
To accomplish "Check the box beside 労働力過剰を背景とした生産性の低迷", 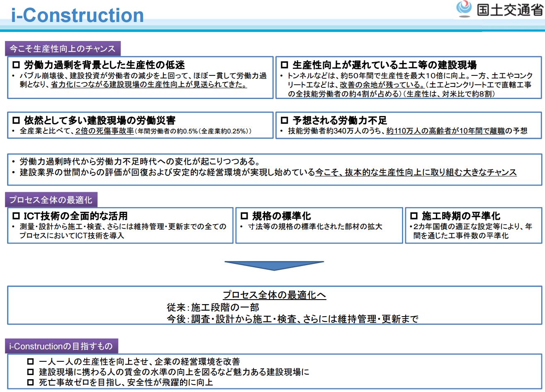I will pos(16,65).
